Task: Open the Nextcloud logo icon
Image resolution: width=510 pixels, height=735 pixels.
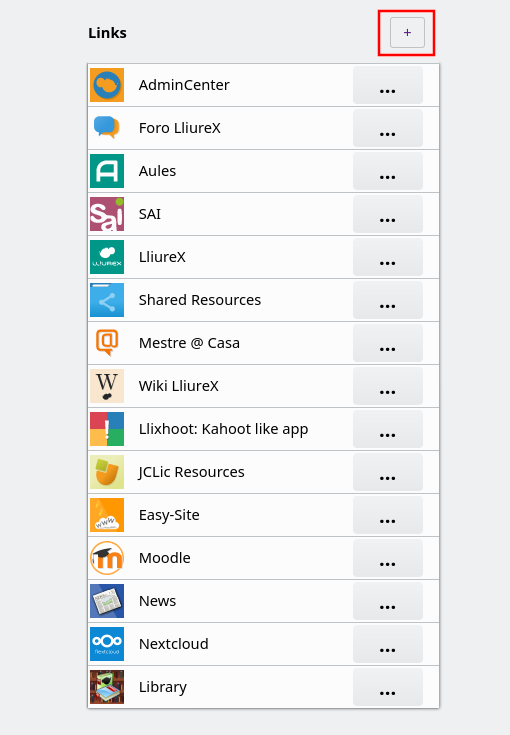Action: click(107, 644)
